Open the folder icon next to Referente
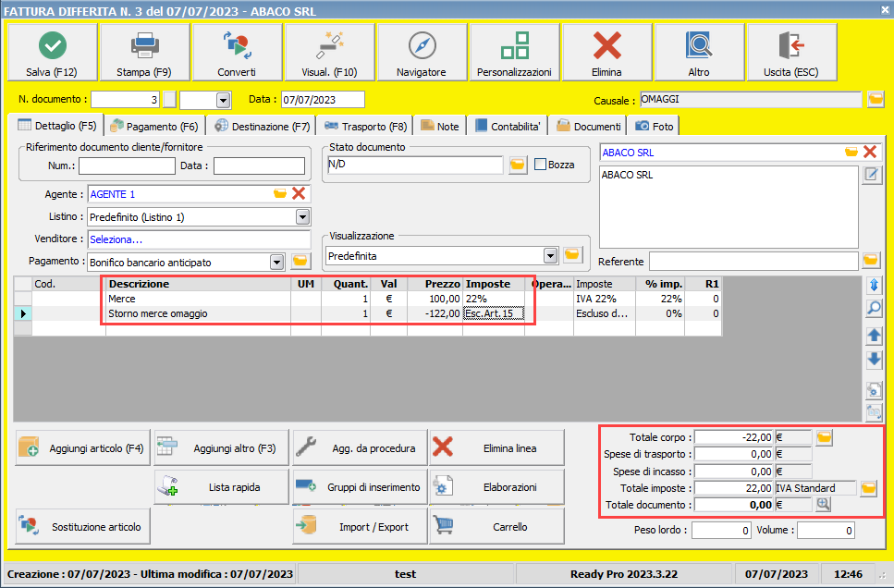This screenshot has width=894, height=588. [871, 261]
